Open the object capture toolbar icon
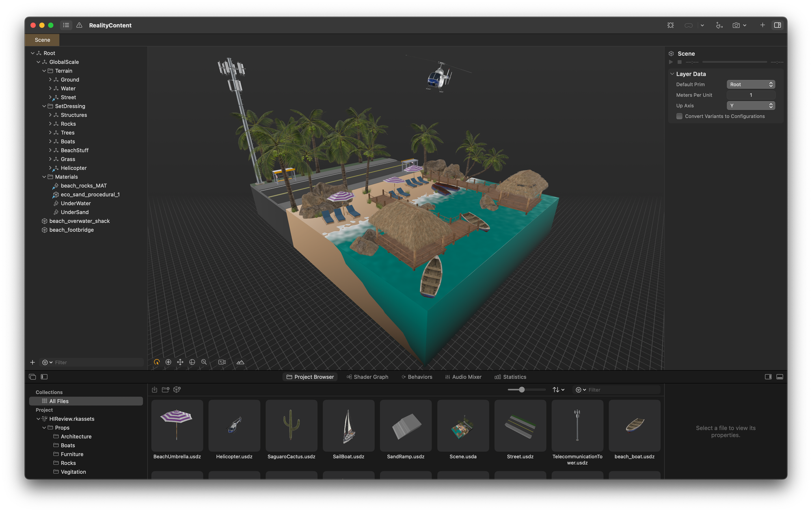Screen dimensions: 812x512 coord(719,25)
